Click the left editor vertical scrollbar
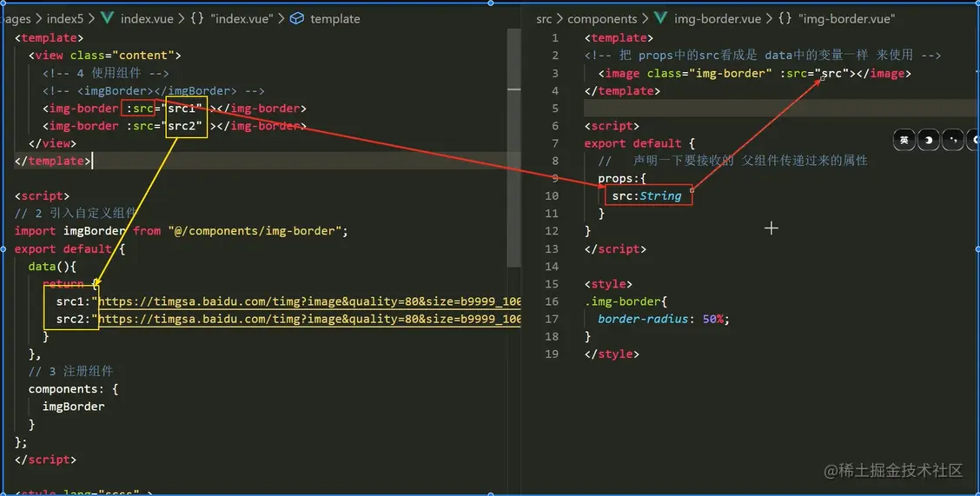980x496 pixels. pos(513,148)
